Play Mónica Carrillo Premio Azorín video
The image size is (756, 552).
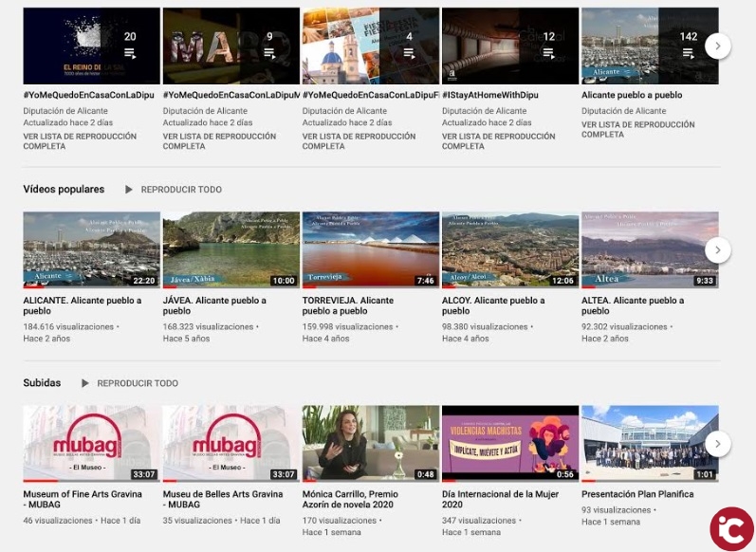pos(370,443)
